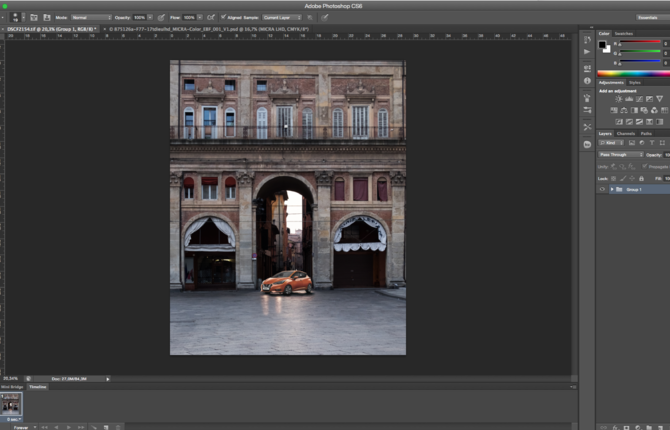Viewport: 670px width, 430px height.
Task: Open the Sample dropdown set to Current Layer
Action: [282, 18]
